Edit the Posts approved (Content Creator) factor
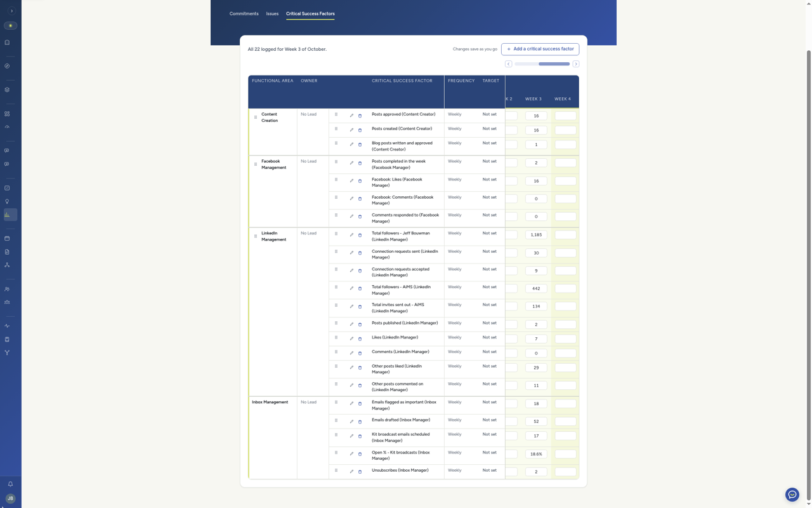 click(351, 116)
